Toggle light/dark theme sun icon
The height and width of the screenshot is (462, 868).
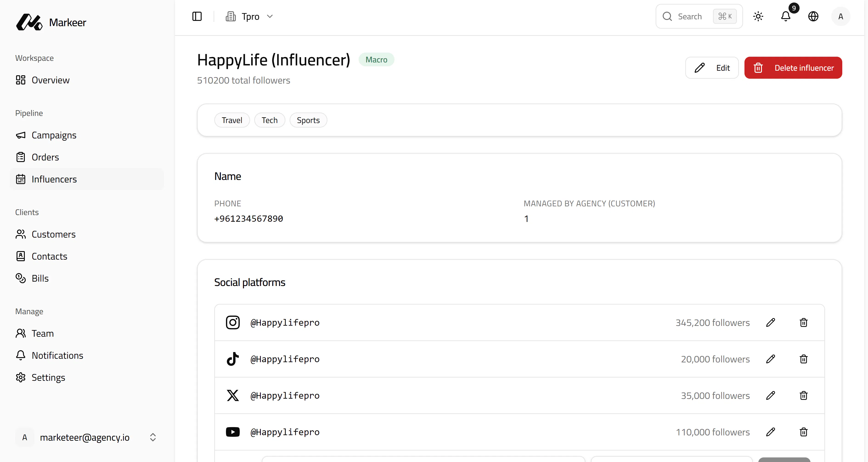758,16
